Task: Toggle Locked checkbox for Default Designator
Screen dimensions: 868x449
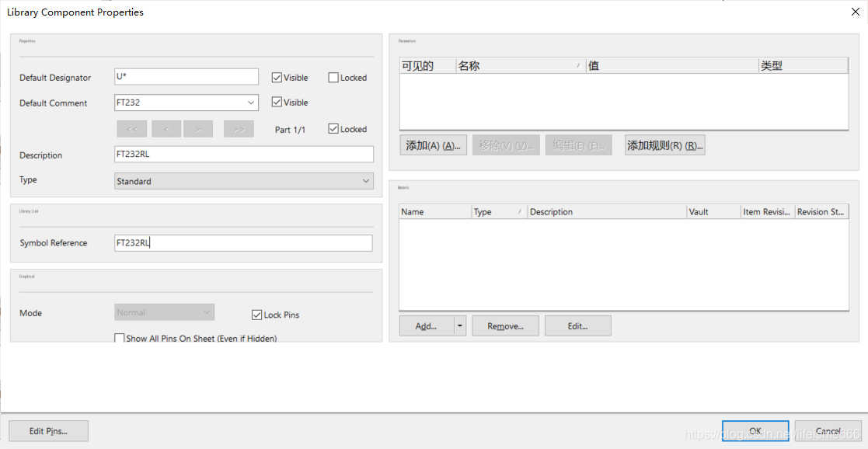Action: pyautogui.click(x=333, y=78)
